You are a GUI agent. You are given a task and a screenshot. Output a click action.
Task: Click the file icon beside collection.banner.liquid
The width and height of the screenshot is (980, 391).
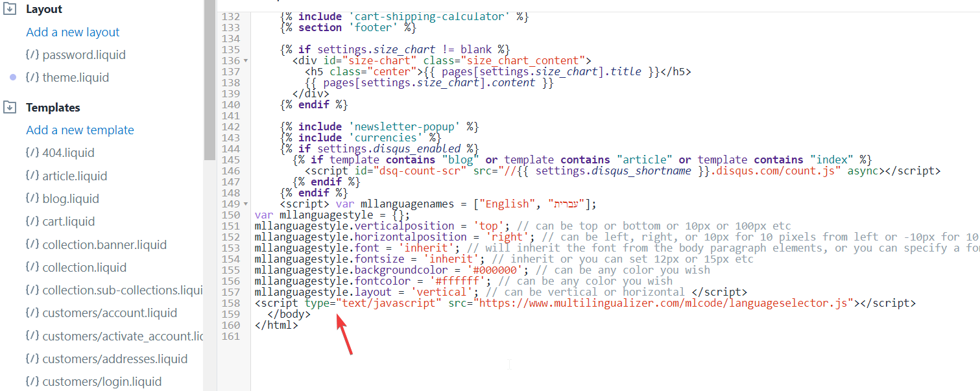(32, 244)
